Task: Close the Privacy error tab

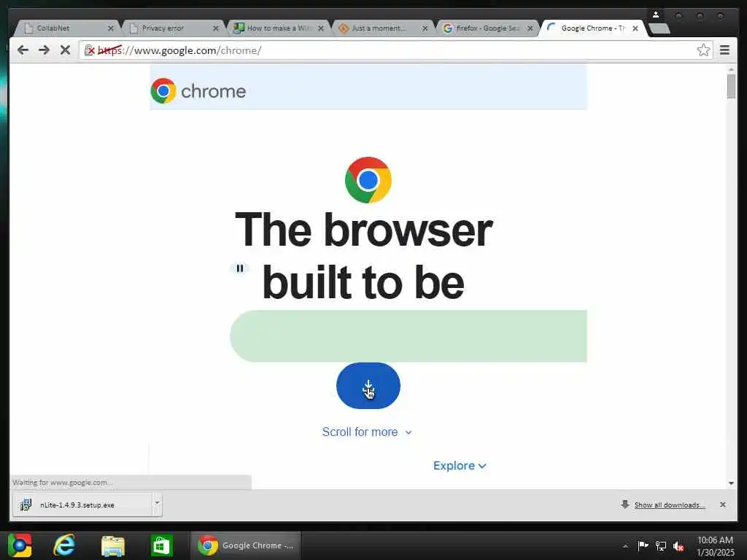Action: point(215,28)
